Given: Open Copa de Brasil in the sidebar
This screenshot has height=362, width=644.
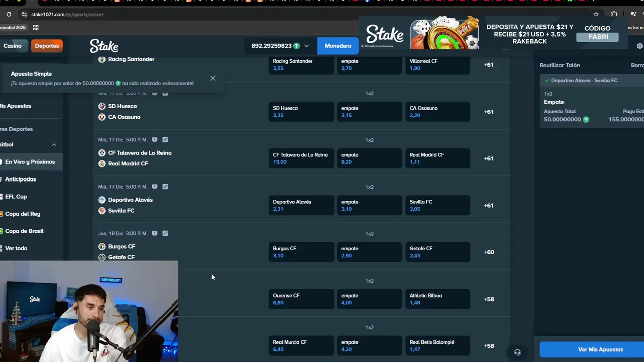Looking at the screenshot, I should 24,231.
